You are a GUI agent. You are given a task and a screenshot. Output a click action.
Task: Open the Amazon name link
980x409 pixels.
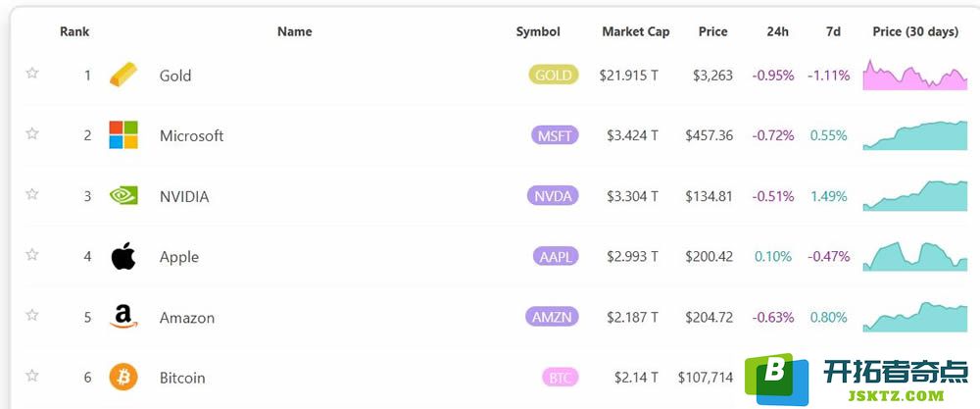pyautogui.click(x=187, y=318)
